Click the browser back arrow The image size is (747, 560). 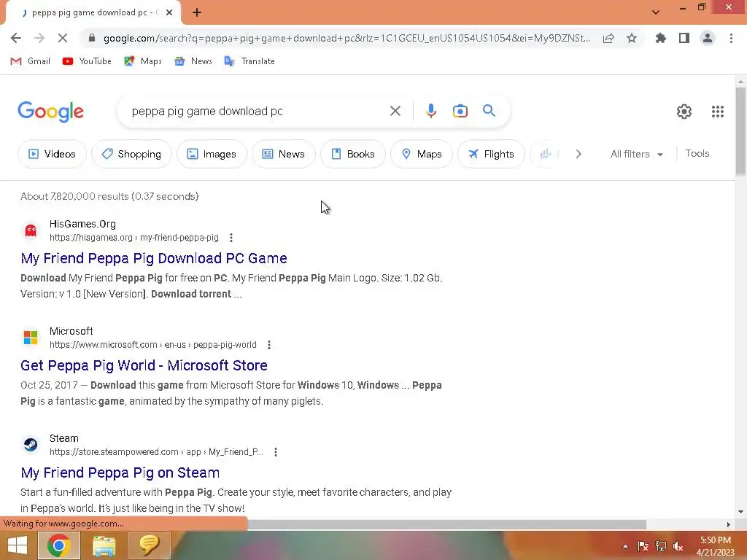16,38
